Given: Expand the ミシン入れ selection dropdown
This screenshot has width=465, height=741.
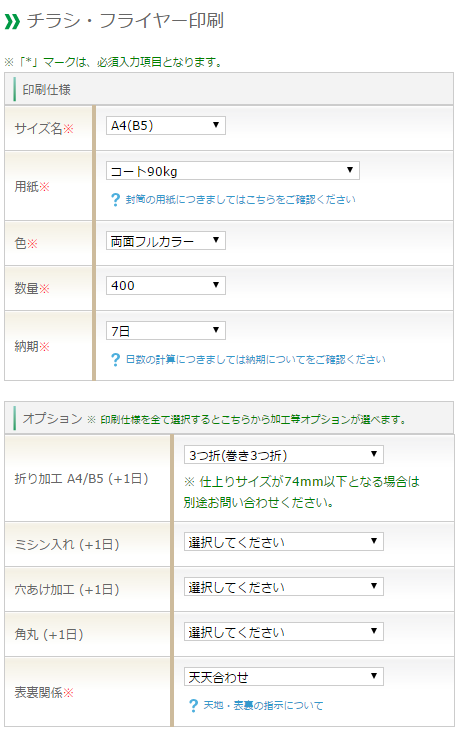Looking at the screenshot, I should pyautogui.click(x=284, y=542).
